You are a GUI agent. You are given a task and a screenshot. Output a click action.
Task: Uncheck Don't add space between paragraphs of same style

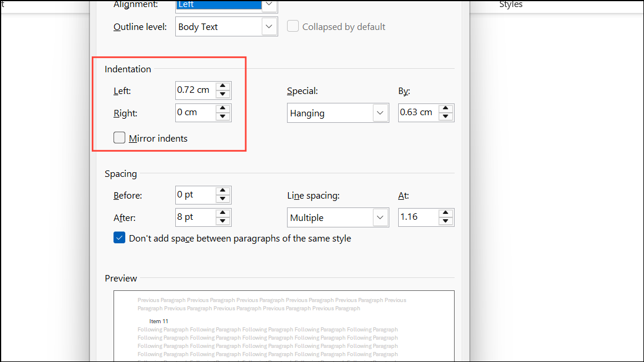coord(119,237)
